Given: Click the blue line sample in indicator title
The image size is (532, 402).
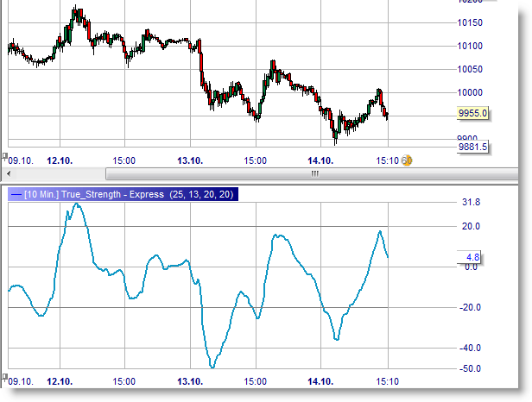Looking at the screenshot, I should click(15, 194).
